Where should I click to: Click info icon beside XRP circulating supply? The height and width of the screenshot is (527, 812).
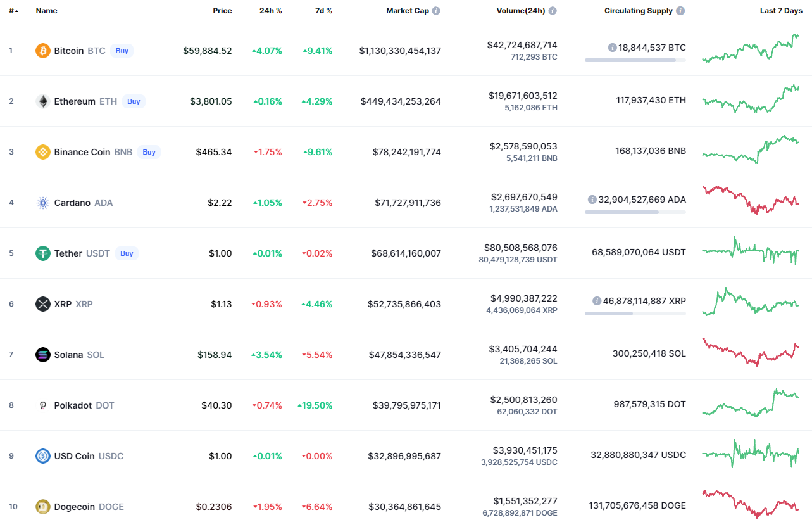pos(597,301)
